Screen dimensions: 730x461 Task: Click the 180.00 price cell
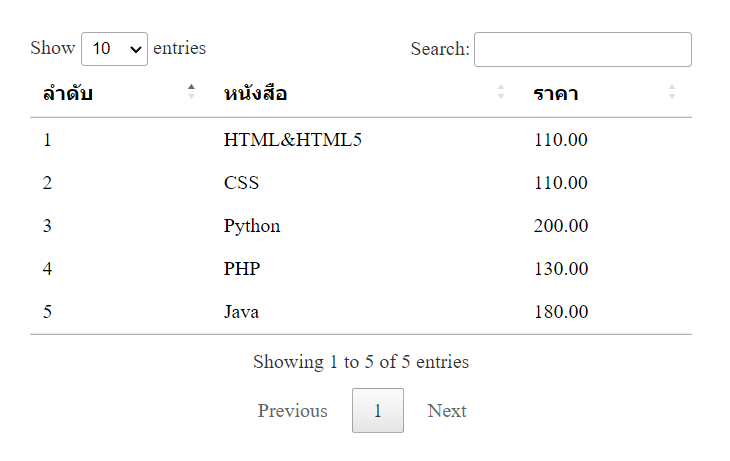[561, 312]
